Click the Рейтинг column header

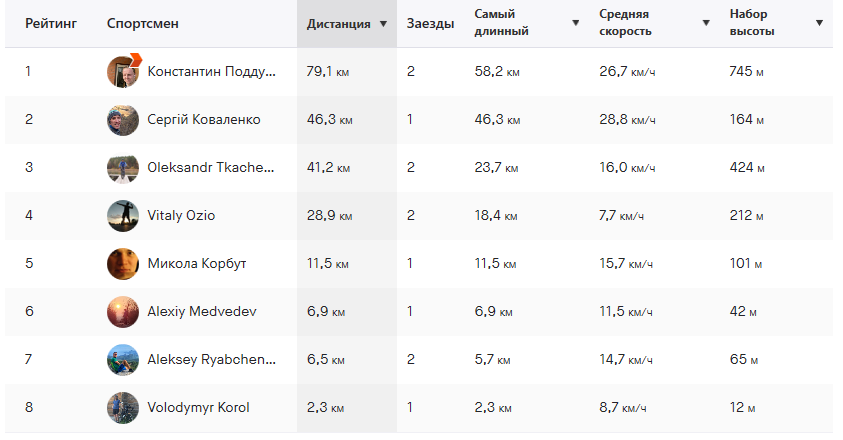pos(51,24)
